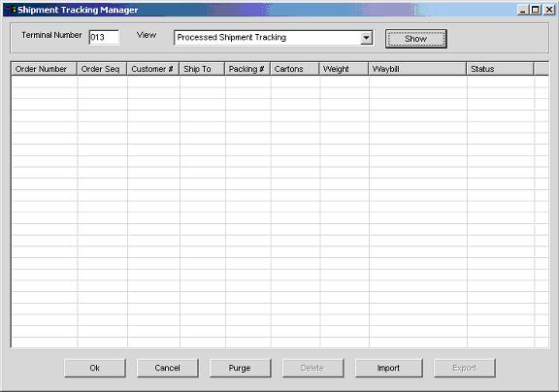Minimize the Shipment Tracking Manager window
Image resolution: width=559 pixels, height=392 pixels.
pos(523,10)
